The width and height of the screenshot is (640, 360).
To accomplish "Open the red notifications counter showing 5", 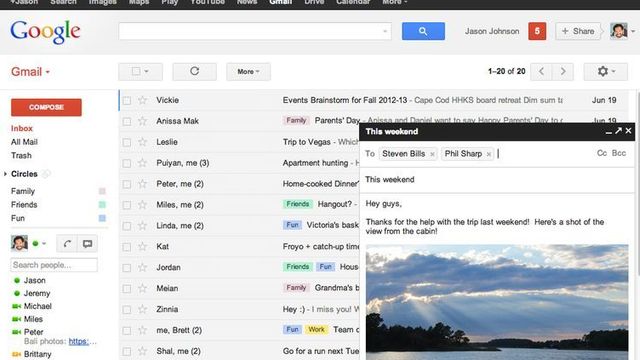I will coord(537,31).
